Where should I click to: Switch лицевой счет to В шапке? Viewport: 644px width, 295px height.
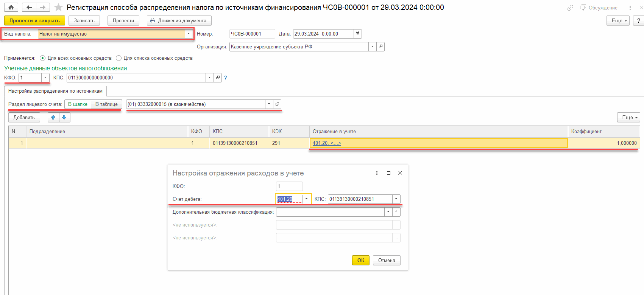coord(78,104)
